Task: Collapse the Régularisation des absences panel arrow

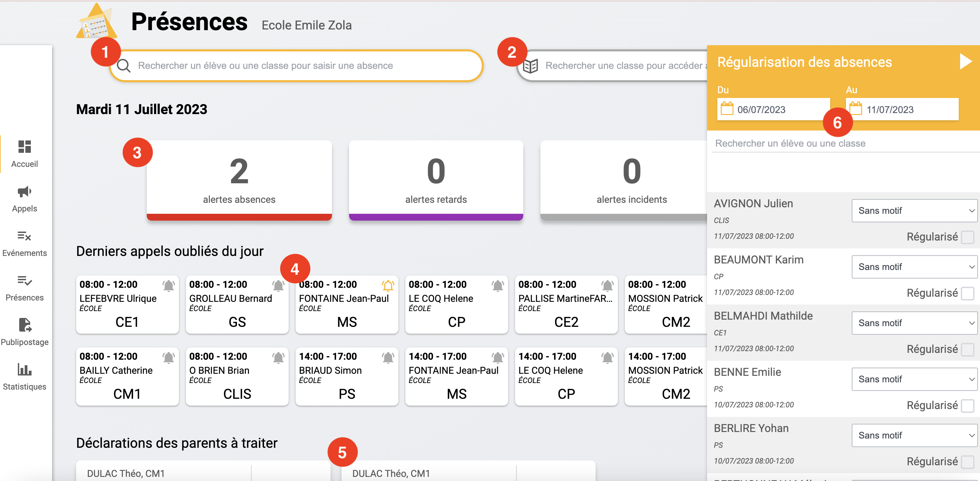Action: pyautogui.click(x=965, y=62)
